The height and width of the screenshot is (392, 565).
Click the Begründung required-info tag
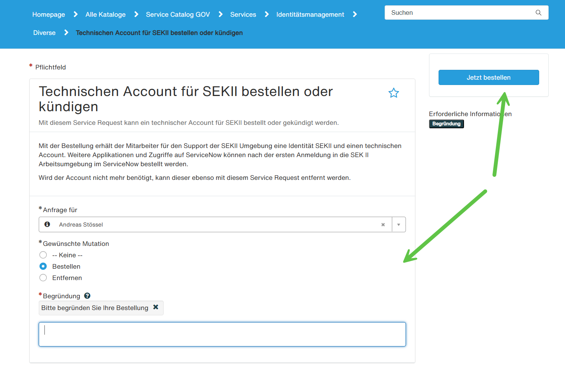(x=447, y=124)
